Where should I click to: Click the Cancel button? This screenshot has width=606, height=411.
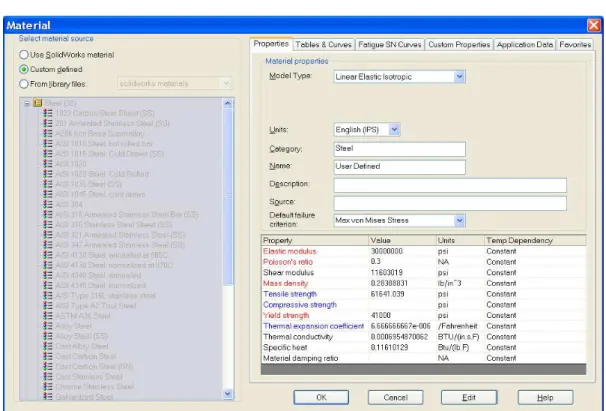(395, 397)
